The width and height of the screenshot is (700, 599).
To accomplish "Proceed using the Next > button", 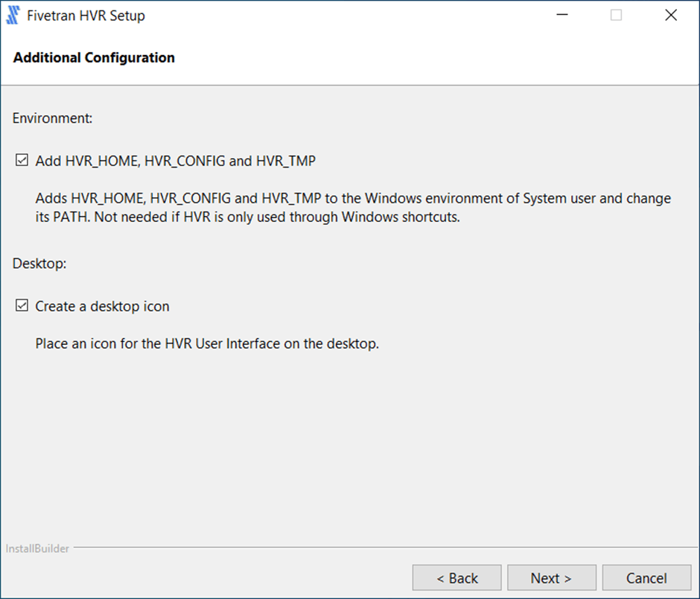I will (551, 578).
